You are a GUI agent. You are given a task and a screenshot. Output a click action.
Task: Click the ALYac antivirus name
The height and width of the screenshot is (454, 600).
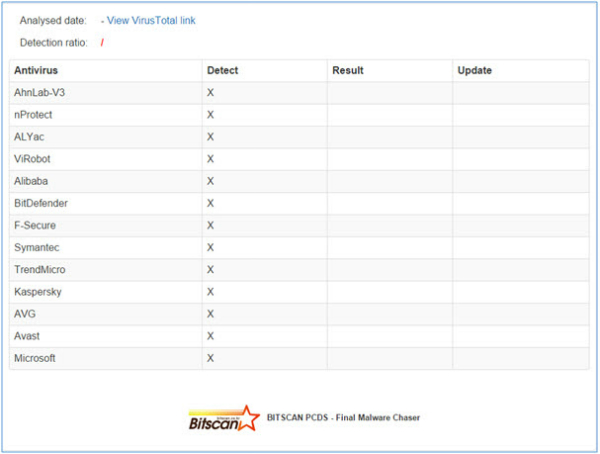29,137
